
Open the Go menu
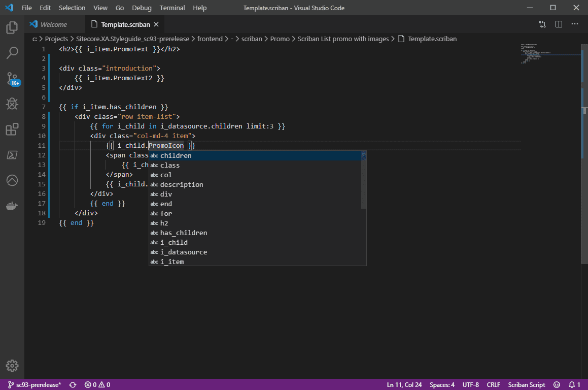coord(120,8)
